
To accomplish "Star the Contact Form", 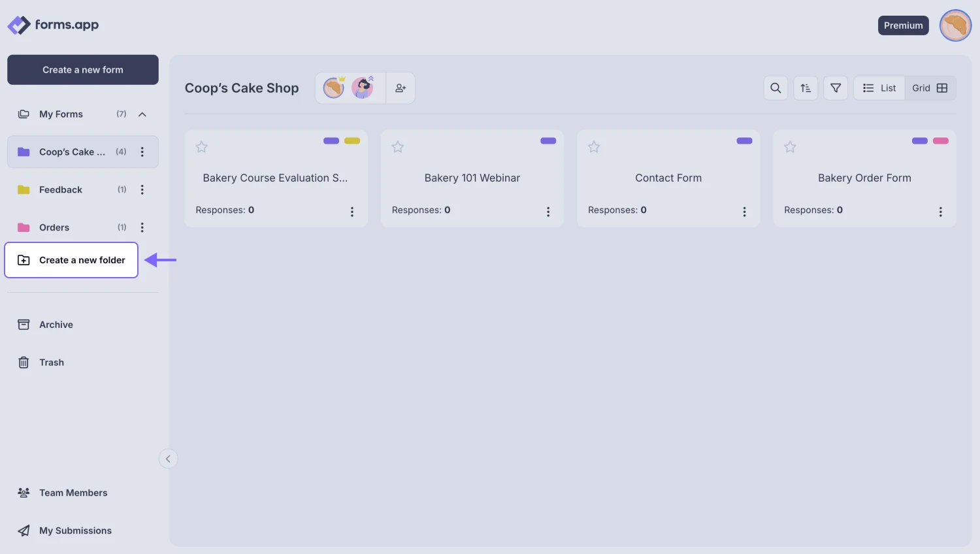I will (594, 146).
